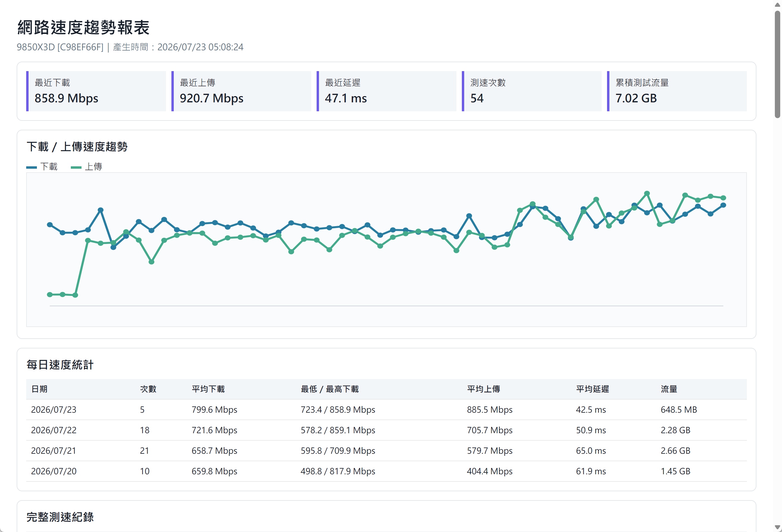Click the 498.8 / 817.9 Mbps cell

tap(338, 471)
